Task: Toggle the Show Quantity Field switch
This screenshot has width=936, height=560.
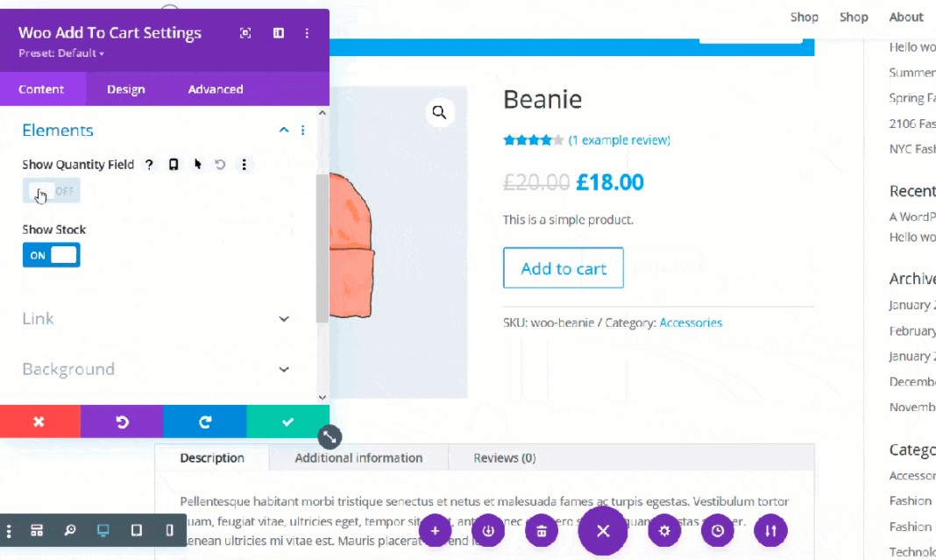Action: pos(51,191)
